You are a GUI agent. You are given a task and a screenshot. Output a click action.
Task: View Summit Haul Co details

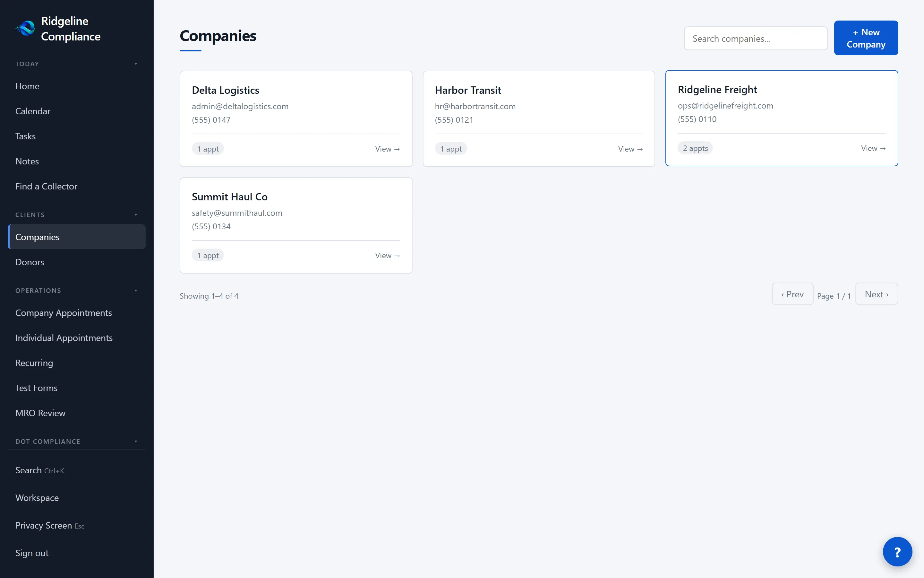387,256
